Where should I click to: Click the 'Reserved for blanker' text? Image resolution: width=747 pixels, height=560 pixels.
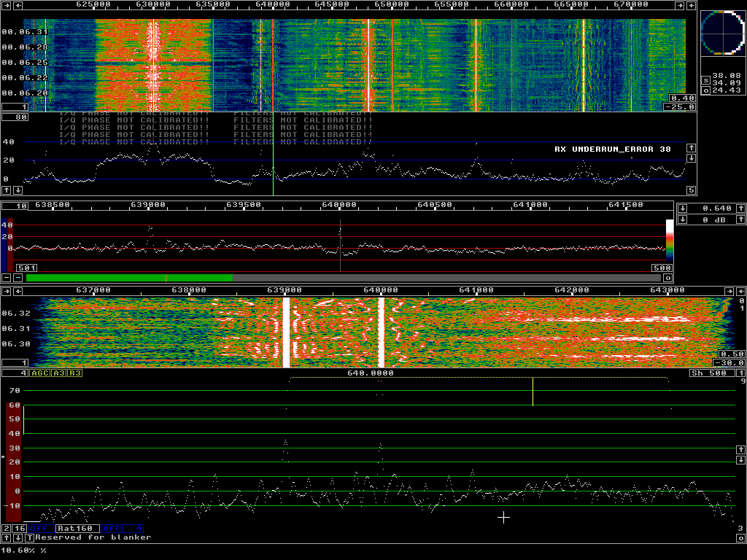pos(93,537)
